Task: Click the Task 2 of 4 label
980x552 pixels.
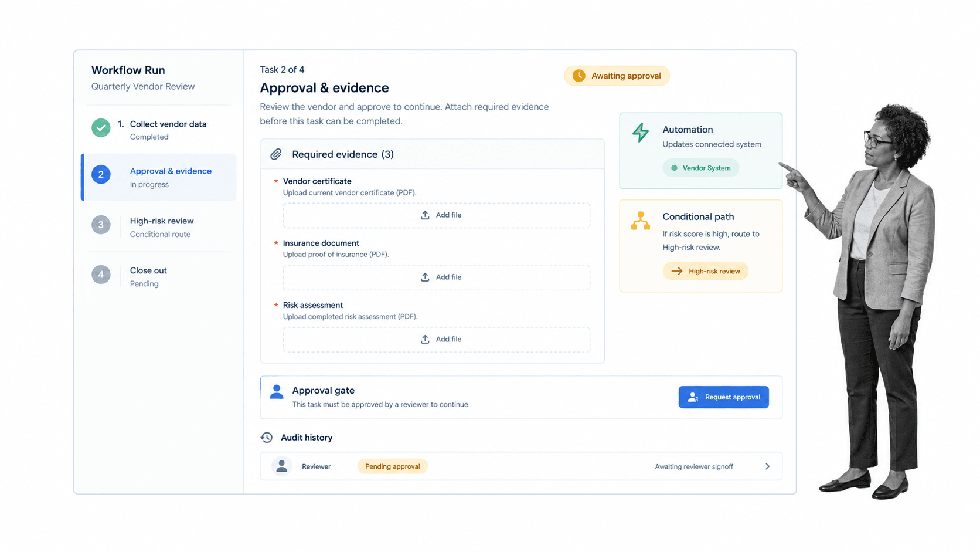Action: pos(282,69)
